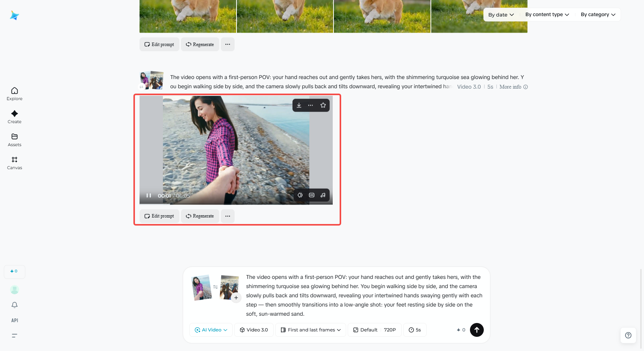Favorite the video with the star icon
Image resolution: width=644 pixels, height=351 pixels.
(x=323, y=105)
